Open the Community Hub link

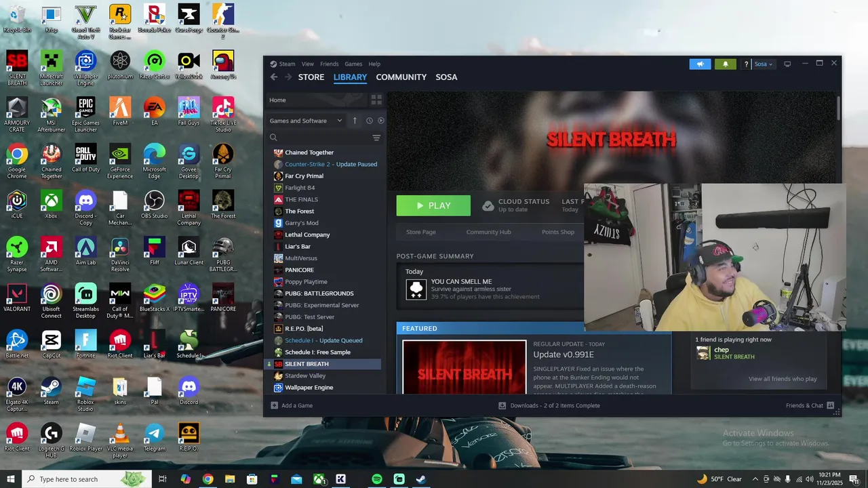(x=488, y=232)
